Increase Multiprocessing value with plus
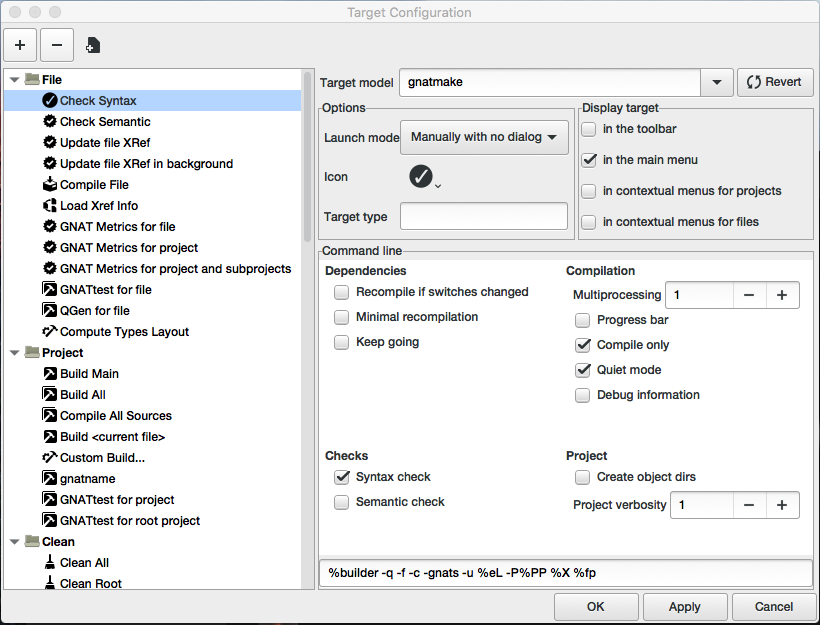This screenshot has width=820, height=625. (x=782, y=295)
